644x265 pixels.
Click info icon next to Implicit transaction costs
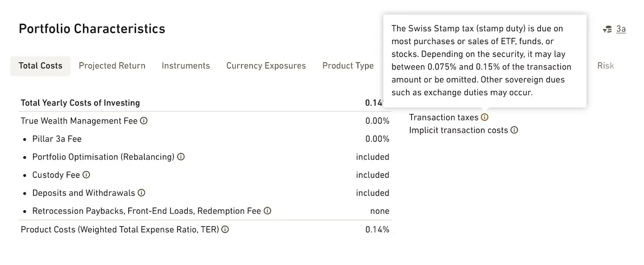pyautogui.click(x=514, y=130)
